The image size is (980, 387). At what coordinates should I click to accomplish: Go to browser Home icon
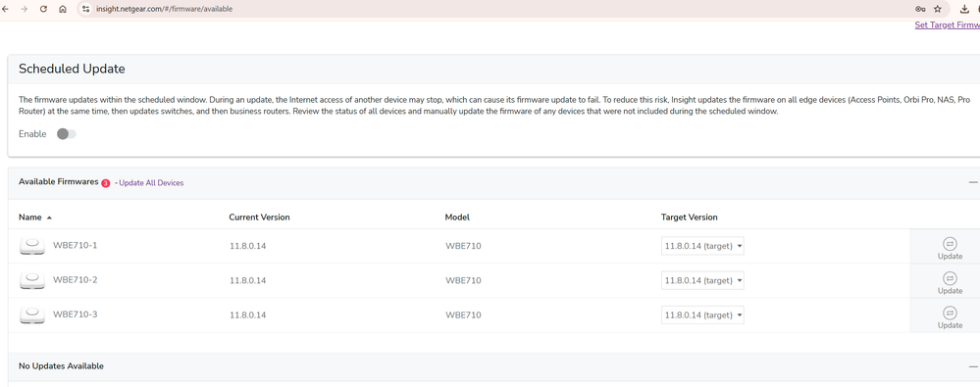pyautogui.click(x=63, y=10)
